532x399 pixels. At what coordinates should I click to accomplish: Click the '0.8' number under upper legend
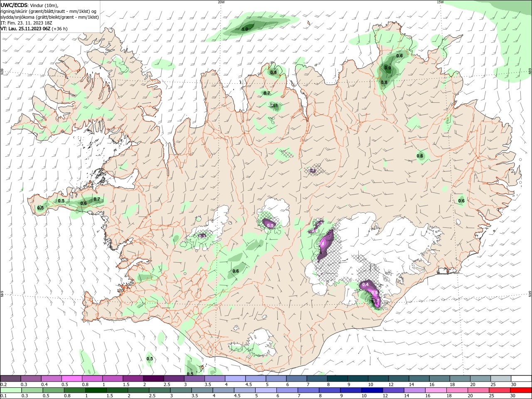point(85,384)
